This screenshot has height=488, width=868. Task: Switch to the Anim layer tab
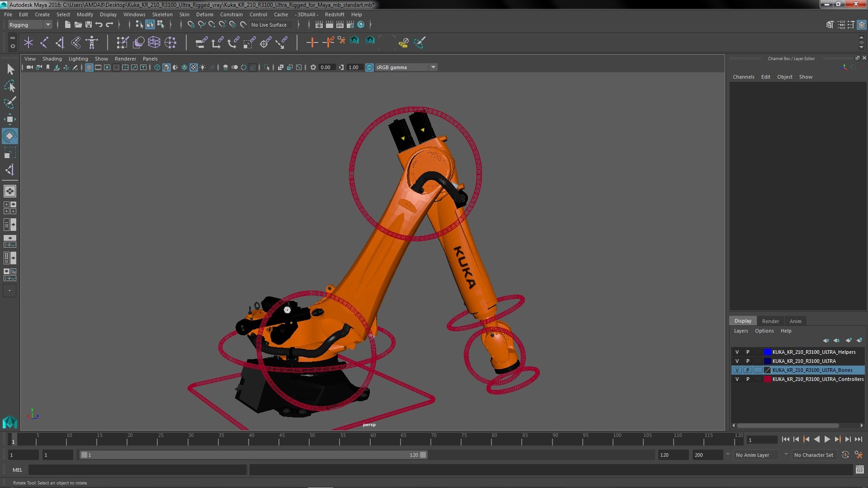coord(795,321)
